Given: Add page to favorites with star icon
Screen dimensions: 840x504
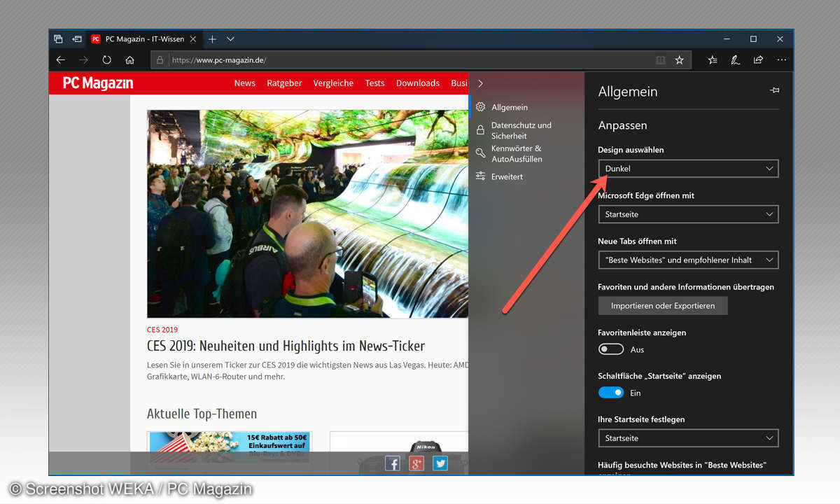Looking at the screenshot, I should tap(679, 60).
